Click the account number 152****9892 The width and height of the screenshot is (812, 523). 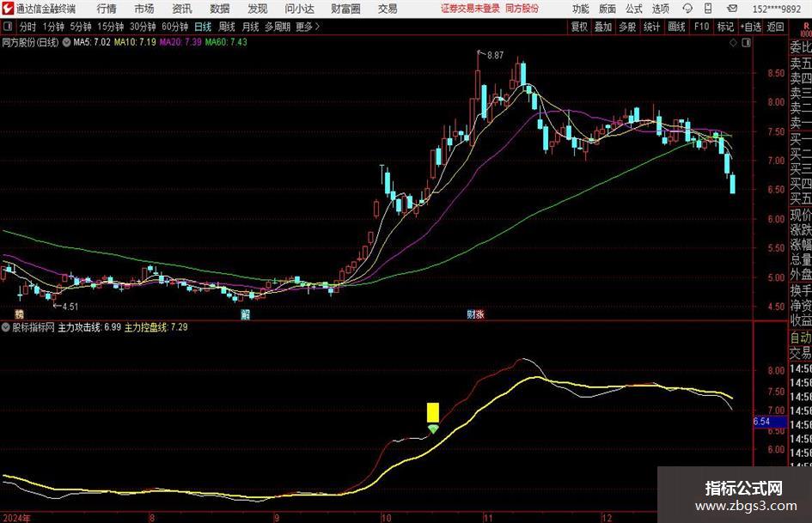point(776,9)
